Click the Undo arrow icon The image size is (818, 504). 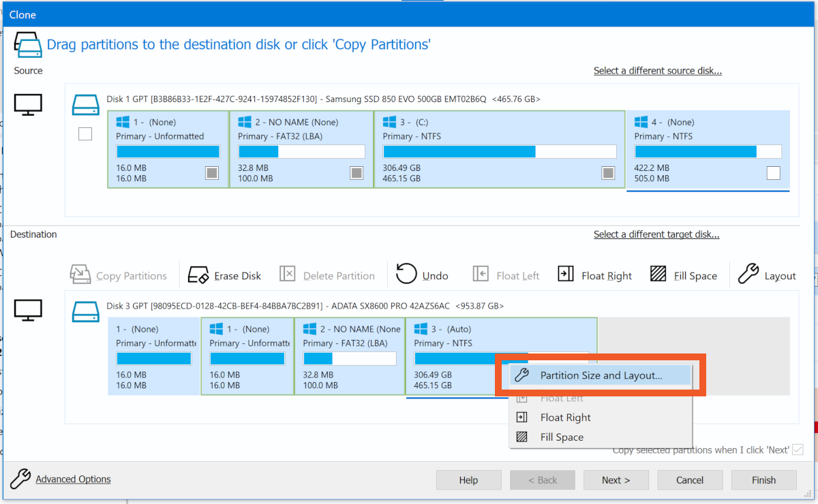coord(406,274)
